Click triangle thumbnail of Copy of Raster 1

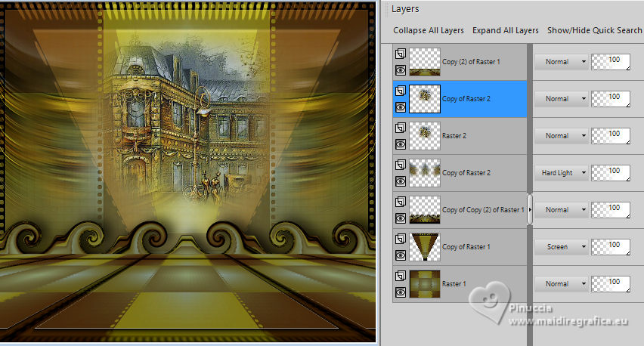click(425, 247)
